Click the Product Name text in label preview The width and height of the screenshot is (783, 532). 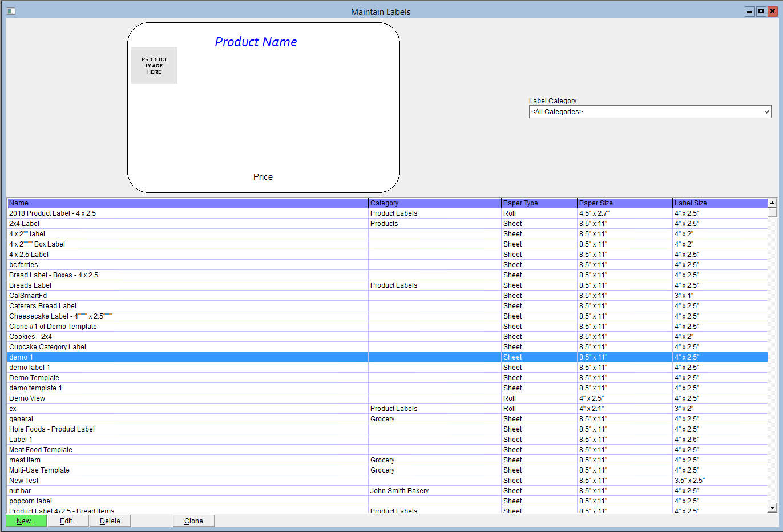pyautogui.click(x=256, y=42)
